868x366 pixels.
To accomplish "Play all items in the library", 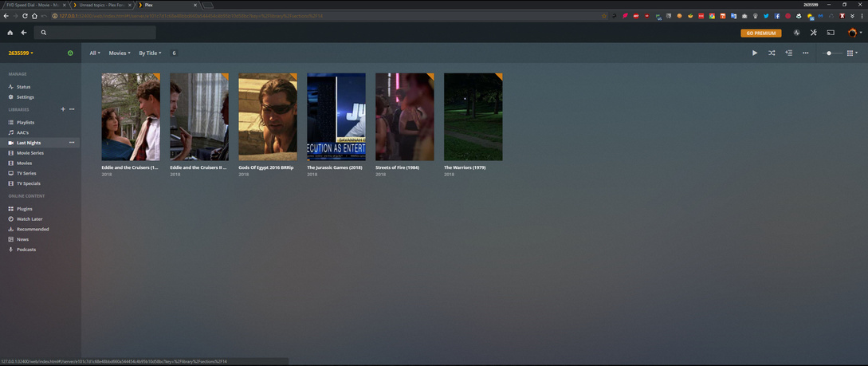I will click(755, 53).
